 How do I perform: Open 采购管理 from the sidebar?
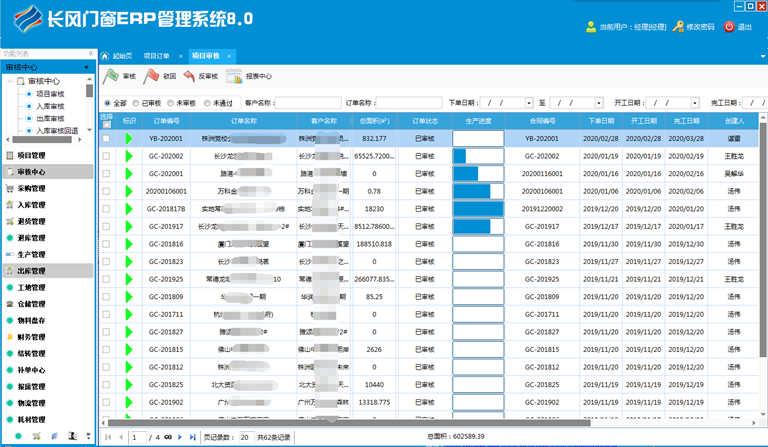pyautogui.click(x=31, y=188)
